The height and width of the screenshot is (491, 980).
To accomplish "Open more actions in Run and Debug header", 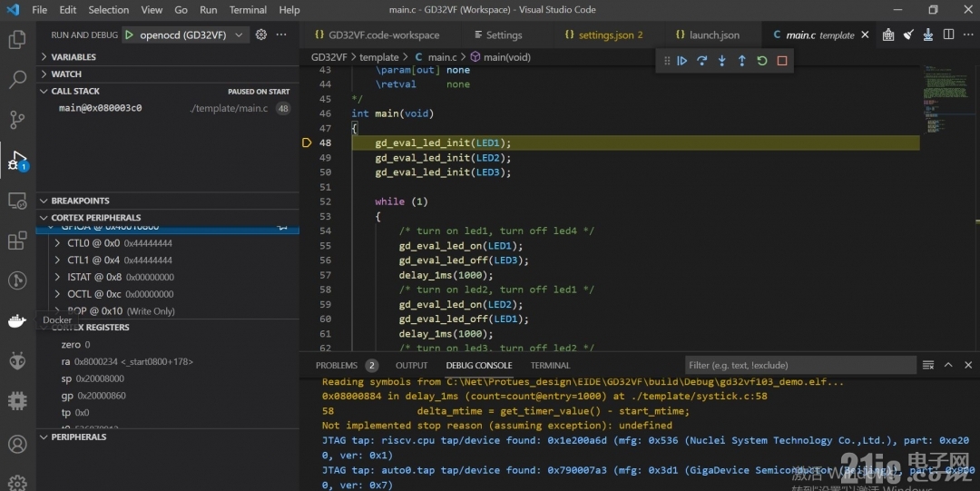I will [282, 35].
